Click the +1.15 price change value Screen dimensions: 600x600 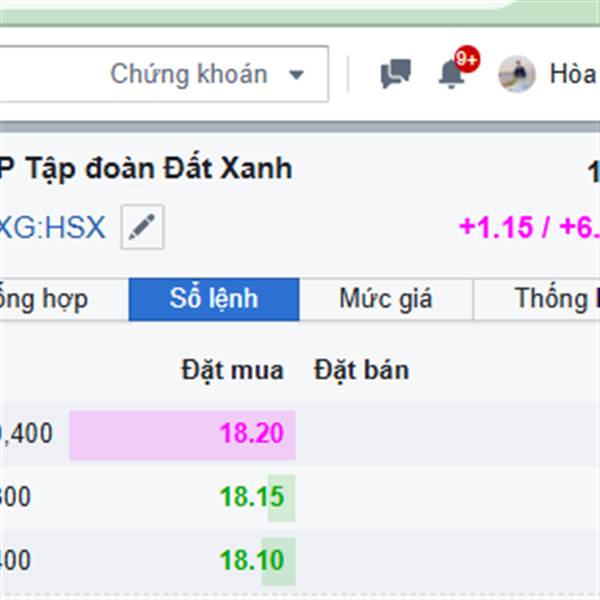click(496, 227)
